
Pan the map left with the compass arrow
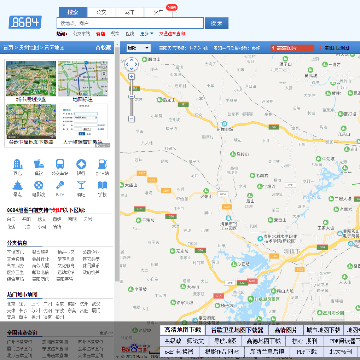(x=127, y=64)
